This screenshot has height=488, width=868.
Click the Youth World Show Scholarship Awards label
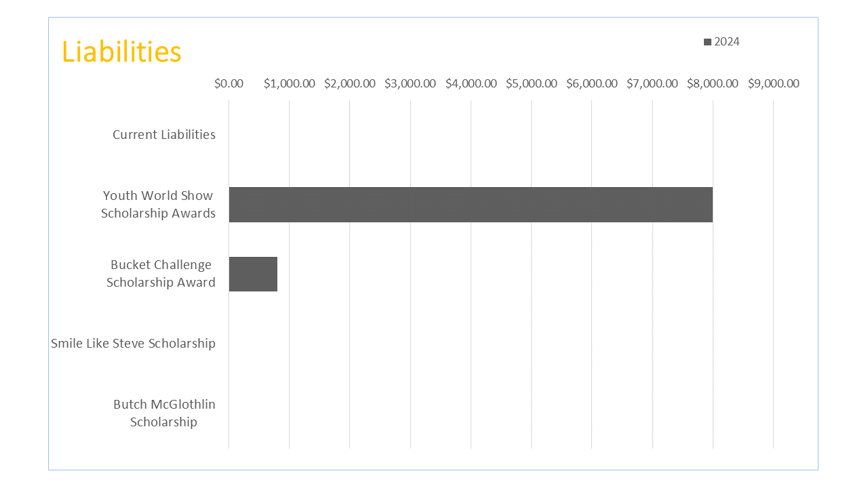coord(158,204)
